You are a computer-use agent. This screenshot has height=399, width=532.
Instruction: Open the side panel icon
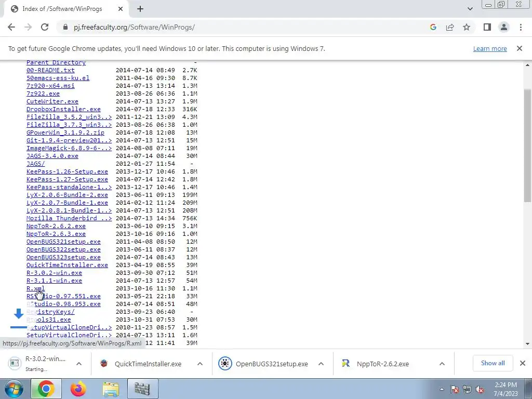(x=487, y=27)
